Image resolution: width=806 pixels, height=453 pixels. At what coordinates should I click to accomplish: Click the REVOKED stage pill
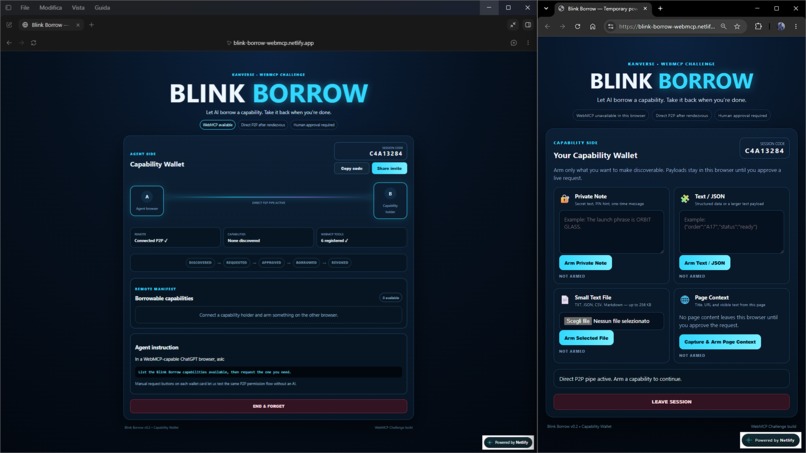[x=340, y=263]
